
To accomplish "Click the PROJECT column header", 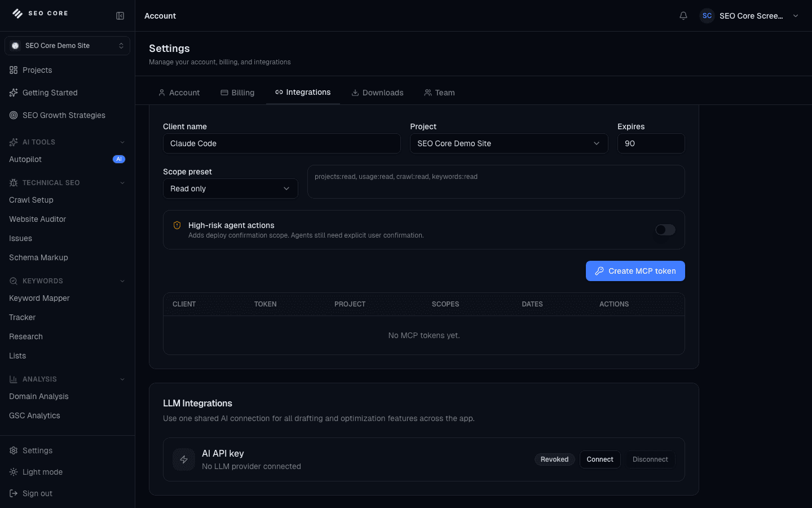I will tap(350, 304).
